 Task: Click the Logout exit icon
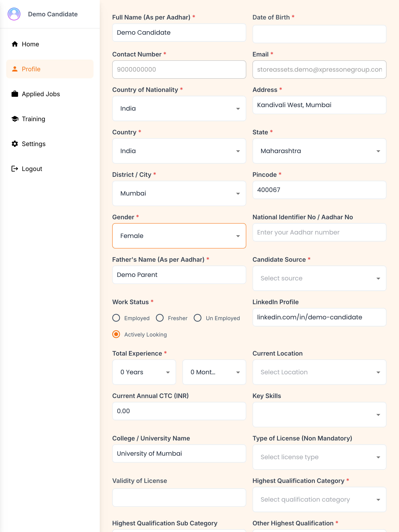pos(15,169)
